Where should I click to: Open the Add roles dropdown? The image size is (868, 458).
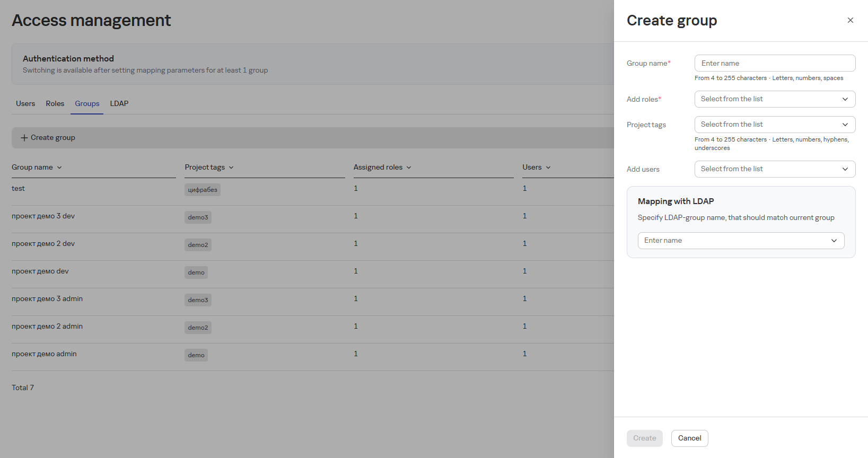coord(774,99)
